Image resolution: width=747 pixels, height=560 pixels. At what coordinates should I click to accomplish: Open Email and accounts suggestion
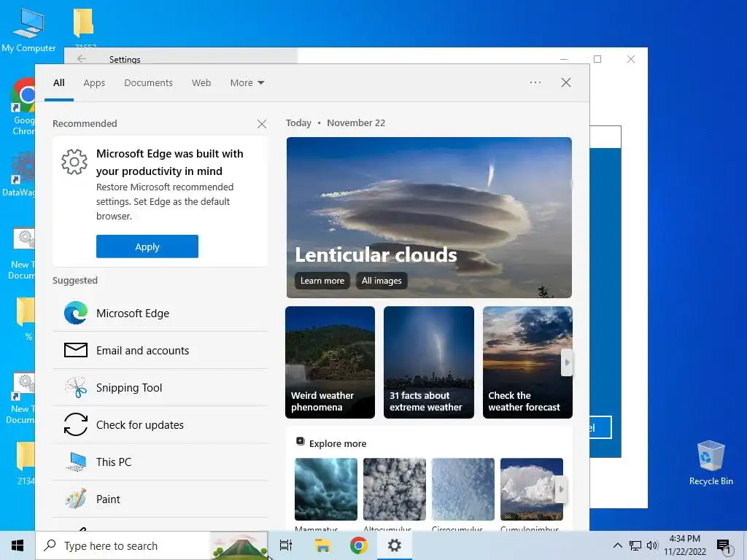tap(160, 351)
